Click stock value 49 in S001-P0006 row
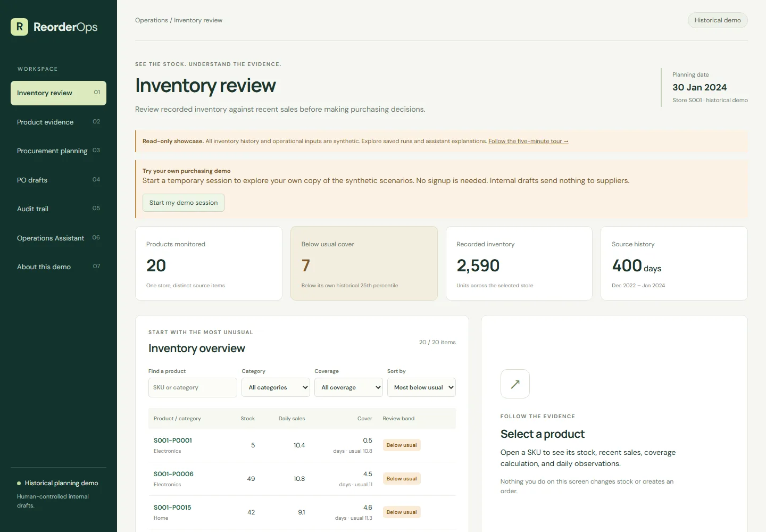766x532 pixels. 251,479
